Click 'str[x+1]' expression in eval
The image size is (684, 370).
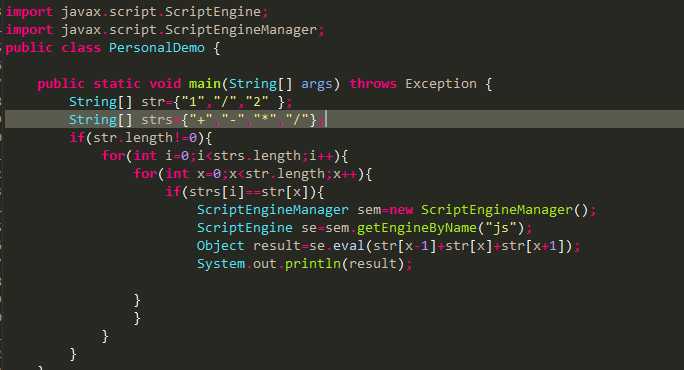(x=533, y=246)
